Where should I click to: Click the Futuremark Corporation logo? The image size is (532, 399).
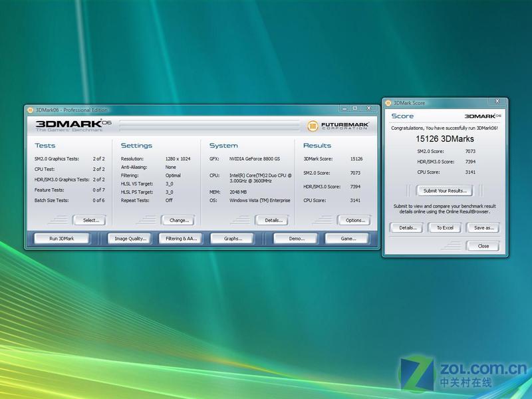tap(338, 126)
